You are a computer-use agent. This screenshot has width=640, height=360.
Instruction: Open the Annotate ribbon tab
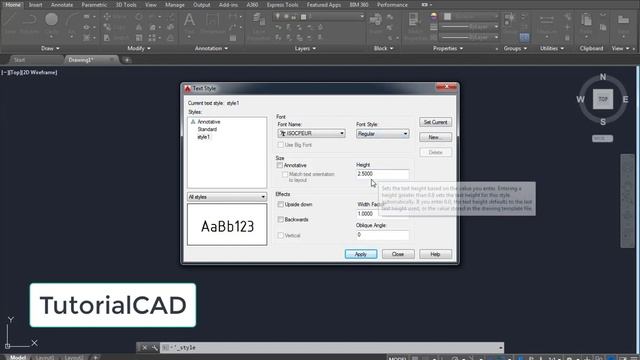click(62, 5)
